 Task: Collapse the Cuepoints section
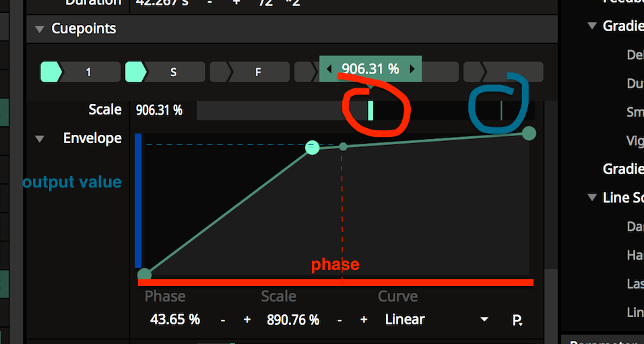[39, 29]
